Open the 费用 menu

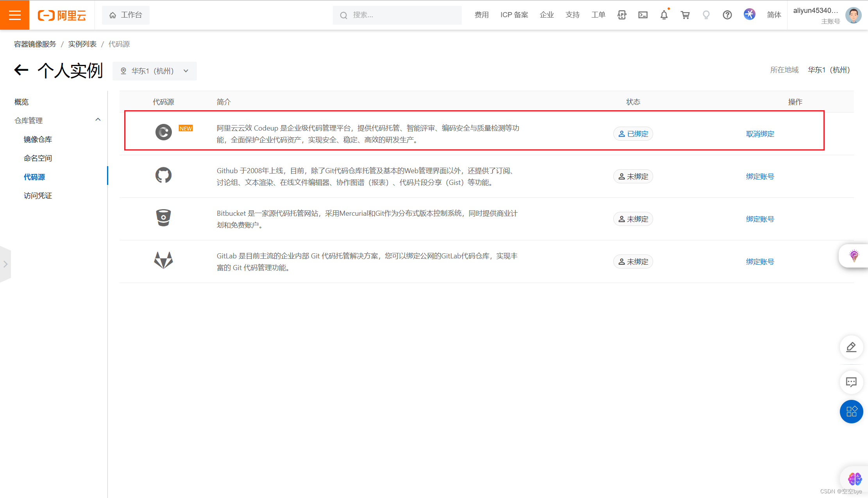[x=481, y=15]
